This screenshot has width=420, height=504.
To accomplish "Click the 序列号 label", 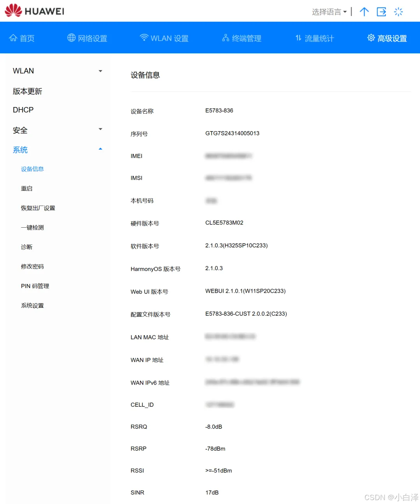I will (139, 134).
